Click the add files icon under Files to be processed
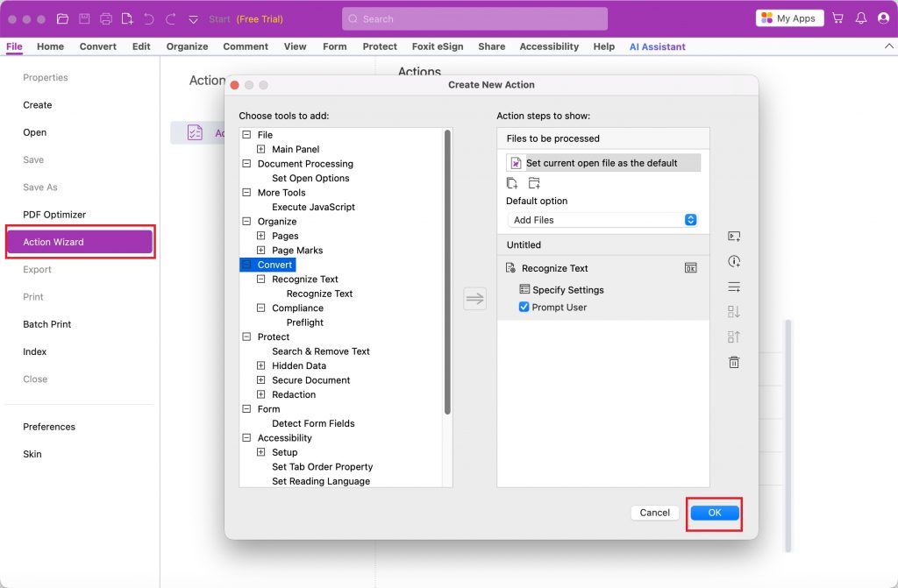The image size is (898, 588). pos(512,183)
